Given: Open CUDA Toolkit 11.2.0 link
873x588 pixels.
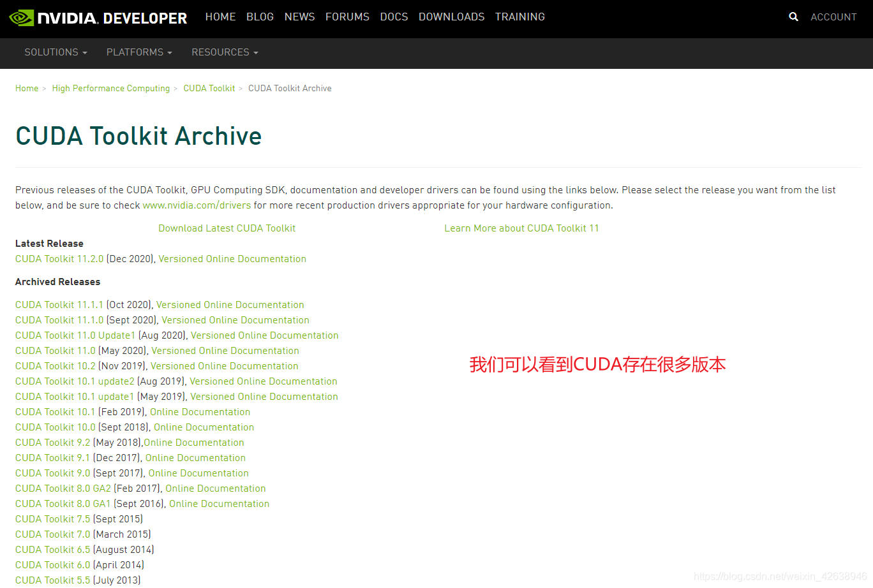Looking at the screenshot, I should (x=59, y=259).
